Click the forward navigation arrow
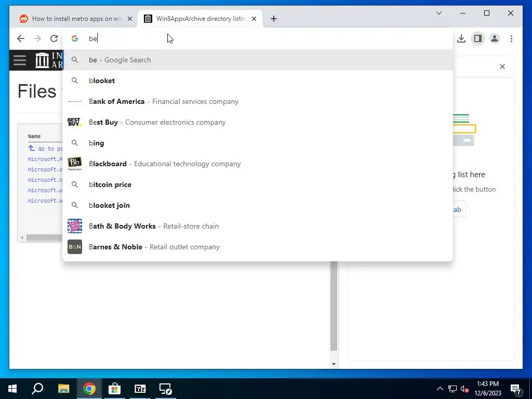The image size is (532, 399). tap(37, 38)
